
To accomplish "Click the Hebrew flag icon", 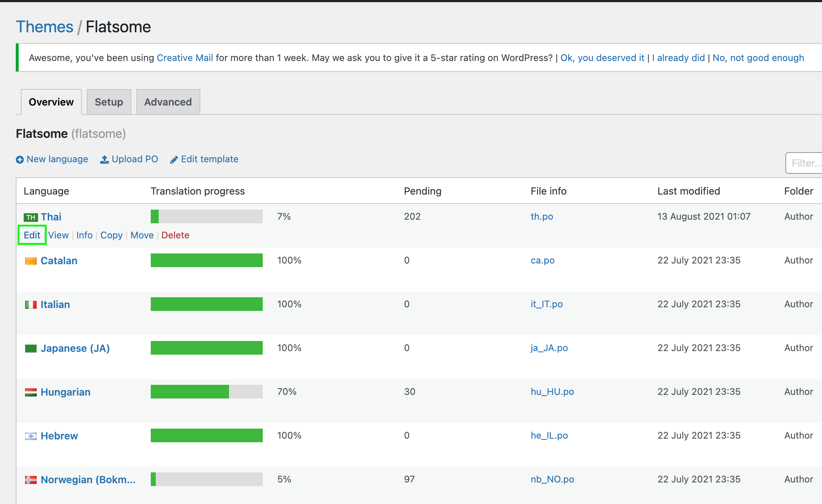I will (x=31, y=436).
